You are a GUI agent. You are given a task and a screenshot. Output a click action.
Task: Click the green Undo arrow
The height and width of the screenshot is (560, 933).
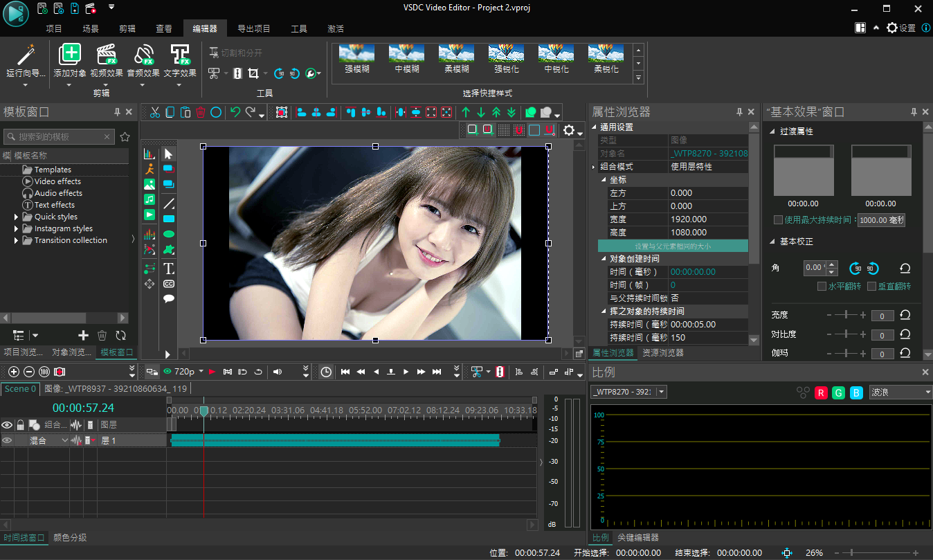[235, 112]
